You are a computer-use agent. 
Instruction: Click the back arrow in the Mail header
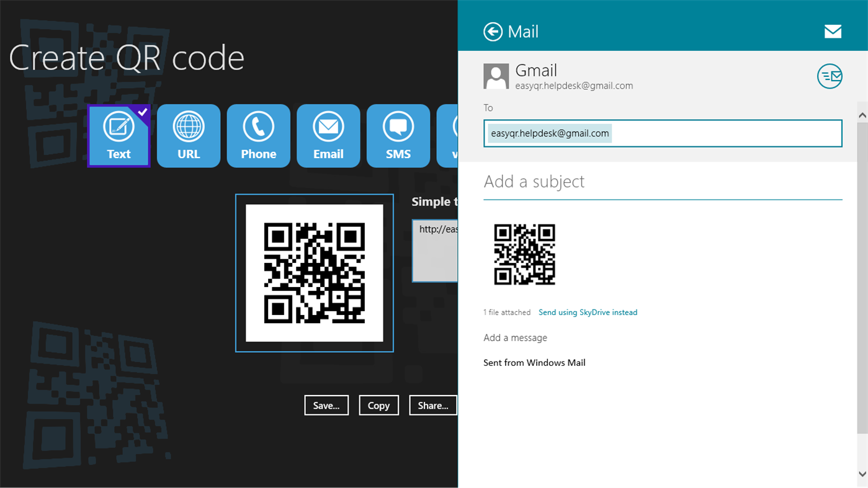(x=492, y=31)
